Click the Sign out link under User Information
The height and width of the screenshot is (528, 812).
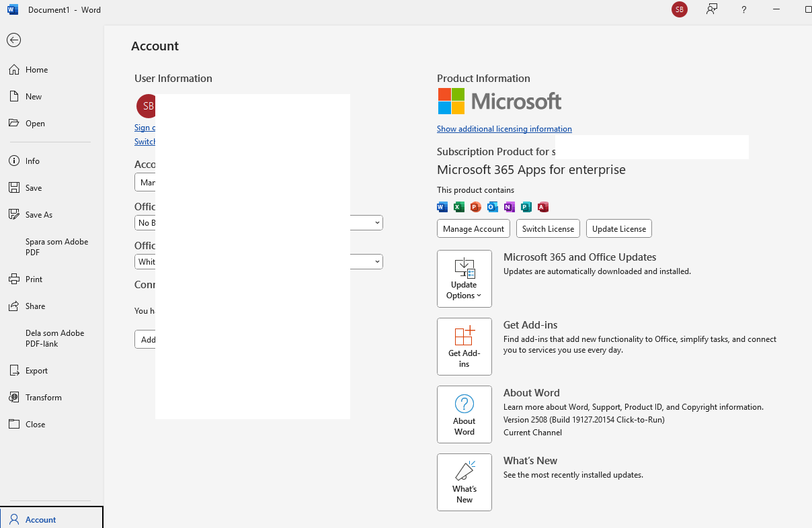tap(145, 128)
